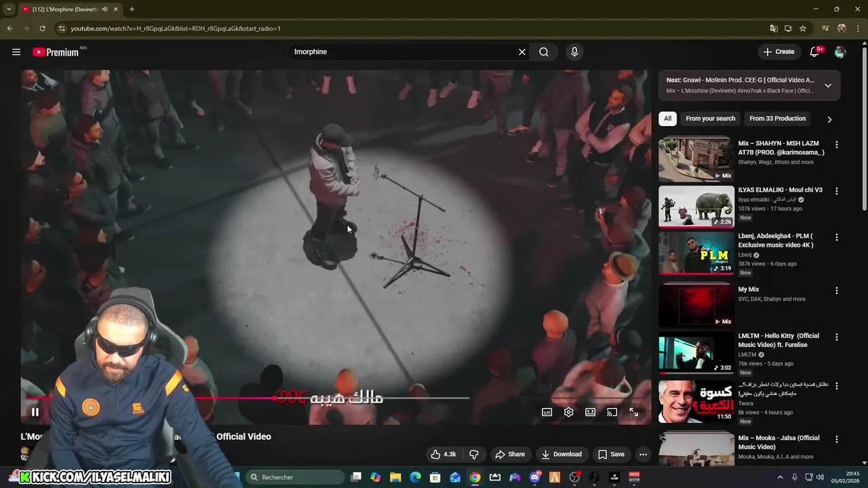Open Microsoft Edge from taskbar
The image size is (868, 488).
tap(415, 477)
